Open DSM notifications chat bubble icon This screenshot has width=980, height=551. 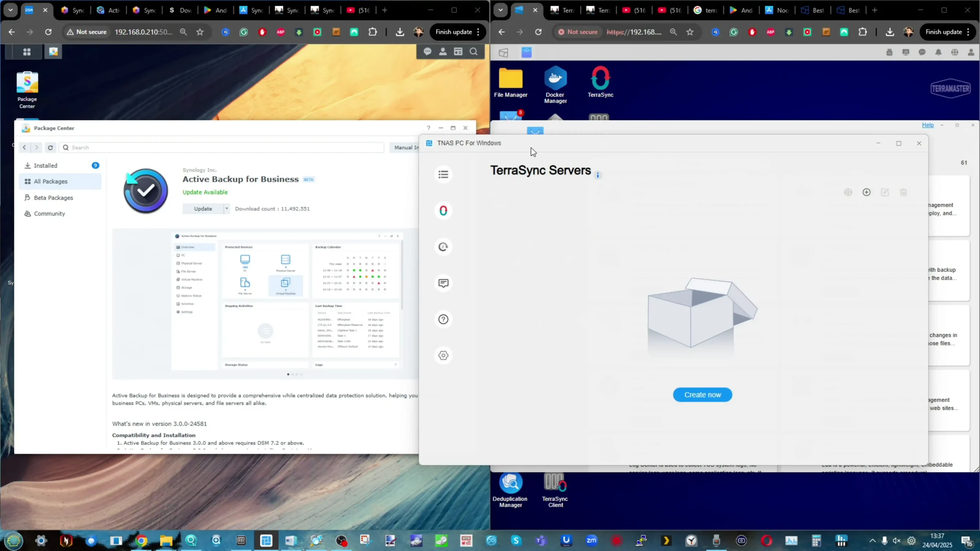[x=428, y=52]
